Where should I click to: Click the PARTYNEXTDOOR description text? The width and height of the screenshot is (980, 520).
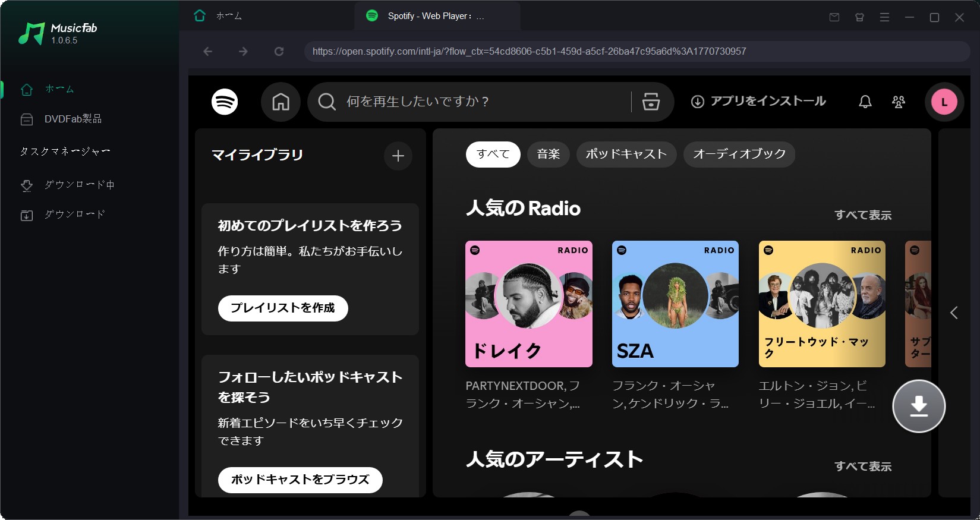point(523,395)
